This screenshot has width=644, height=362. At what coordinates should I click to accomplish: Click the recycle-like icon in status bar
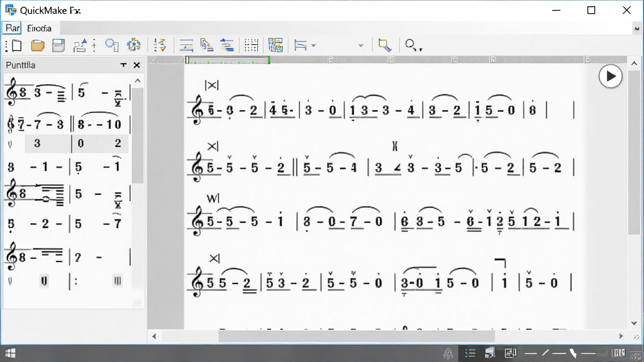448,353
